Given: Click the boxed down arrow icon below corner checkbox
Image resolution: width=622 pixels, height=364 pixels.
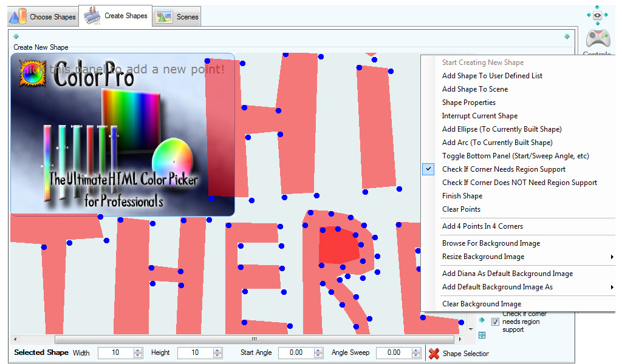Looking at the screenshot, I should coord(482,334).
